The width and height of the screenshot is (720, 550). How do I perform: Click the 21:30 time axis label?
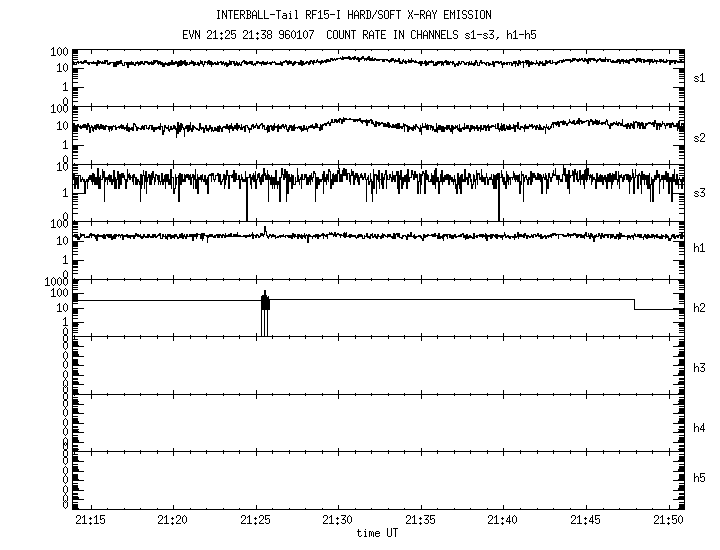click(x=338, y=521)
